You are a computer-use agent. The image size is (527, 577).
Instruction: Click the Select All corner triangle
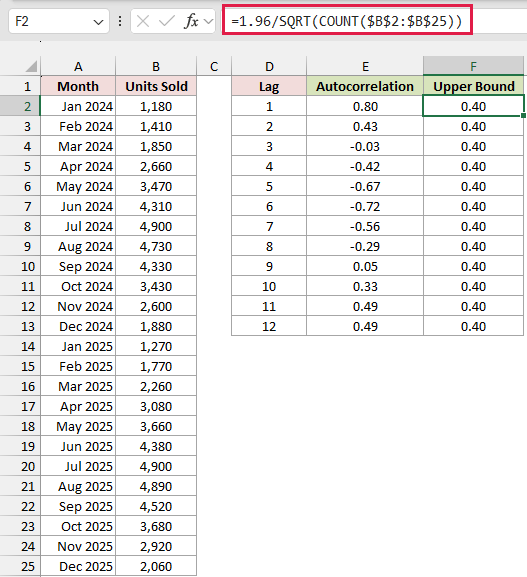[x=31, y=66]
